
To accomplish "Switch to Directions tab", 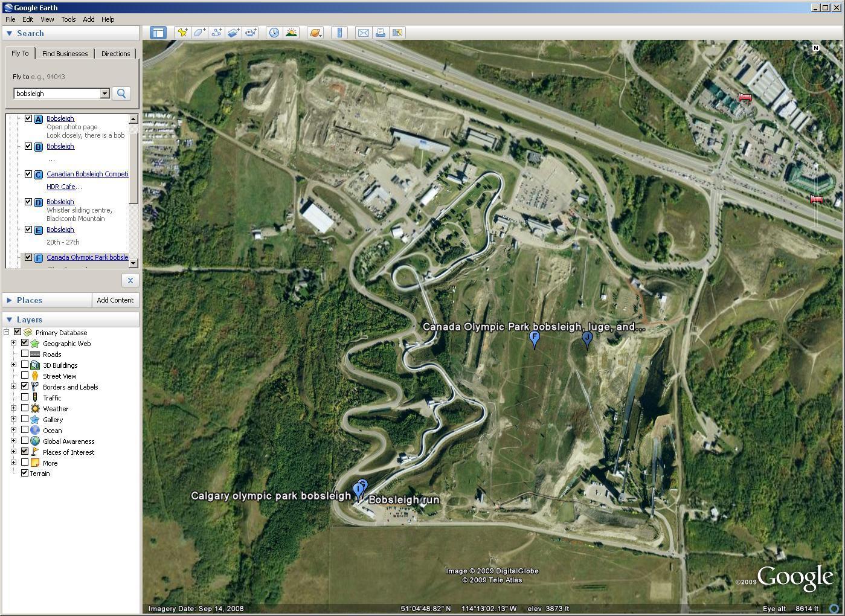I will click(115, 54).
